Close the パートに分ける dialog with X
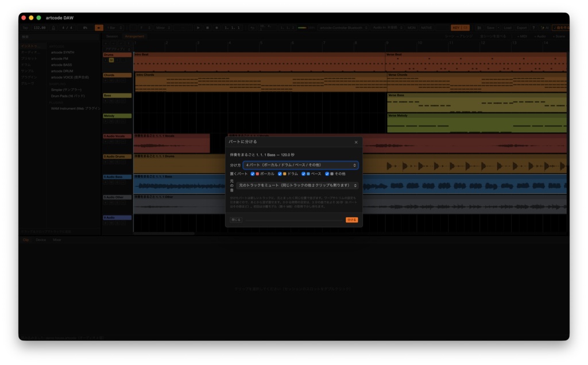588x365 pixels. coord(356,143)
